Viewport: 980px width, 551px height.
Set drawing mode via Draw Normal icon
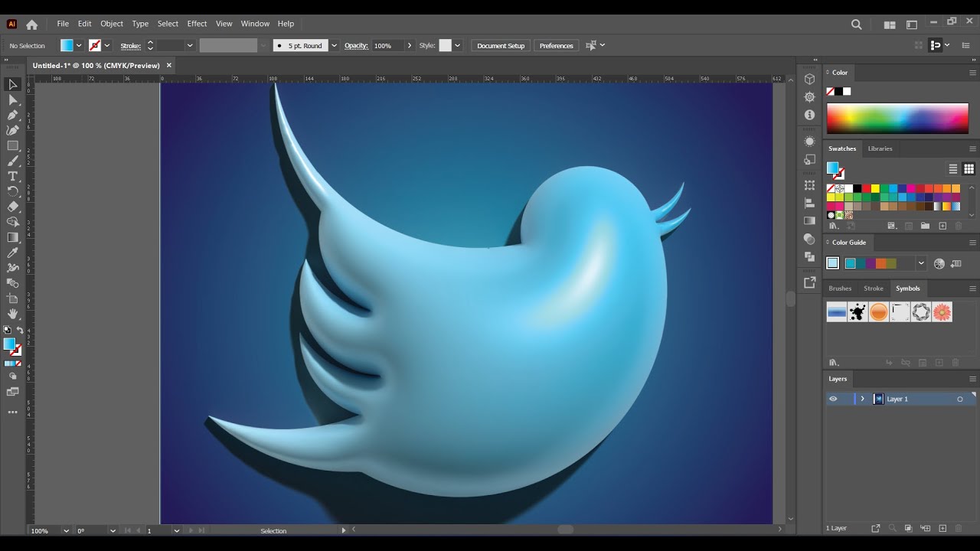13,376
